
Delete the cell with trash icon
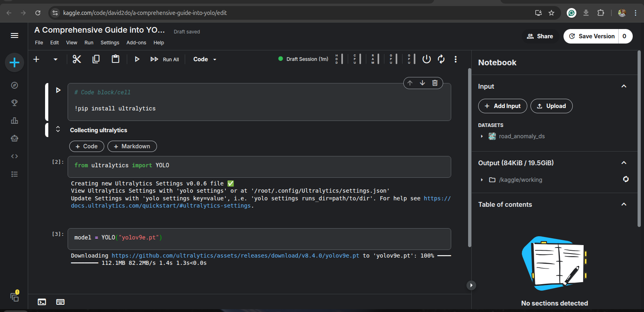(x=435, y=83)
